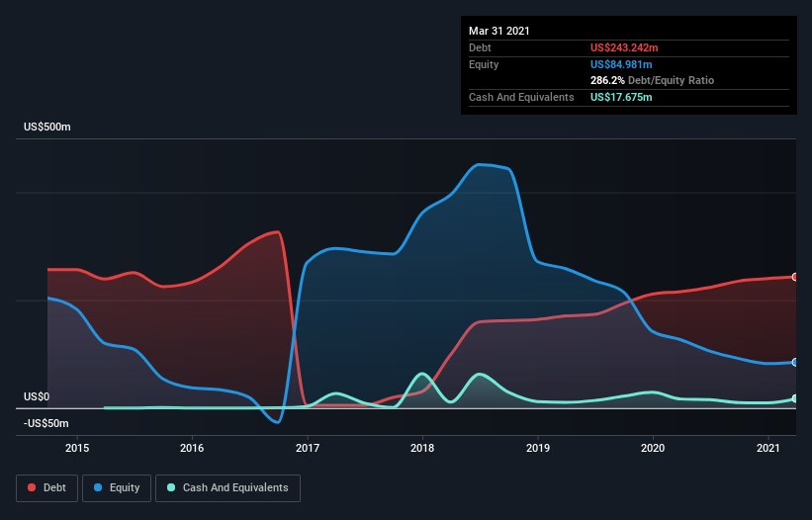This screenshot has width=812, height=520.
Task: Click the -US$50m y-axis label
Action: pyautogui.click(x=46, y=424)
